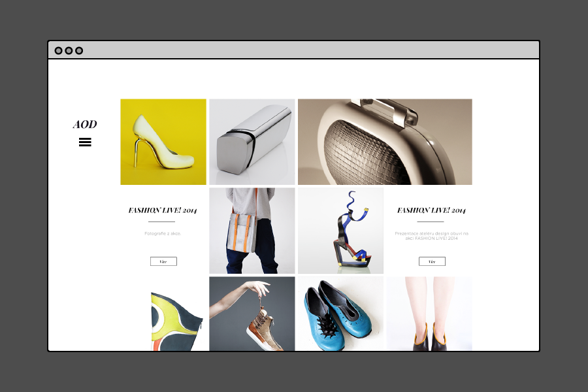
Task: View the grey bag with orange straps photo
Action: (x=252, y=231)
